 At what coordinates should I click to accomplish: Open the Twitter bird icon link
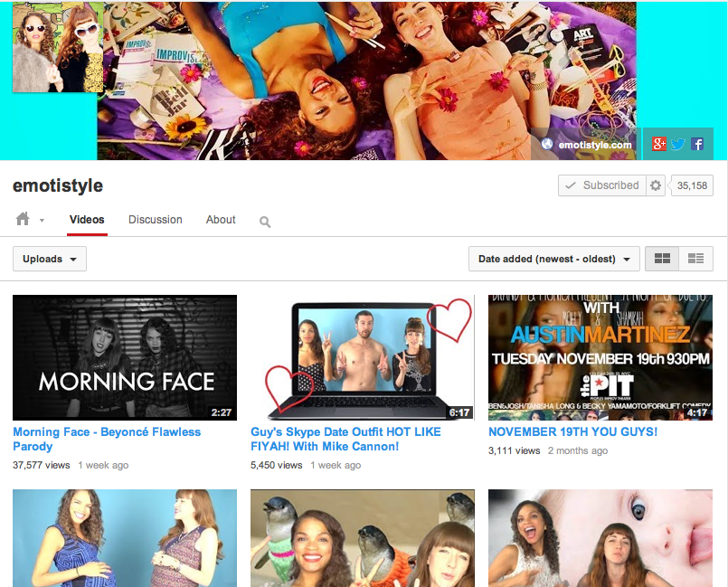(678, 144)
